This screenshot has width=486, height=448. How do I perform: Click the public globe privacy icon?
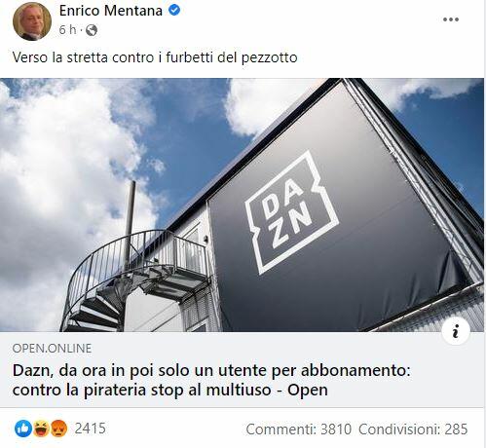92,30
